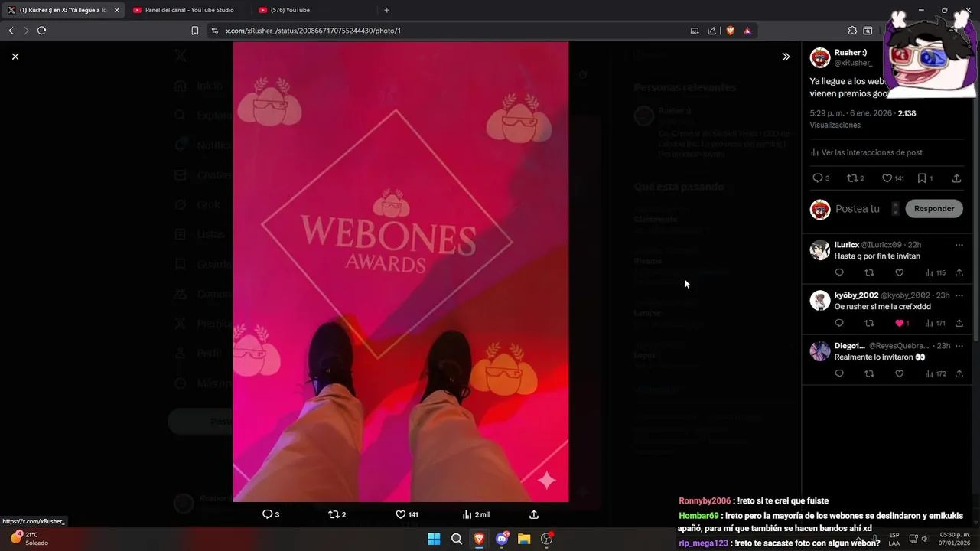Open Ver las interacciones de post
The height and width of the screenshot is (551, 980).
pos(867,152)
